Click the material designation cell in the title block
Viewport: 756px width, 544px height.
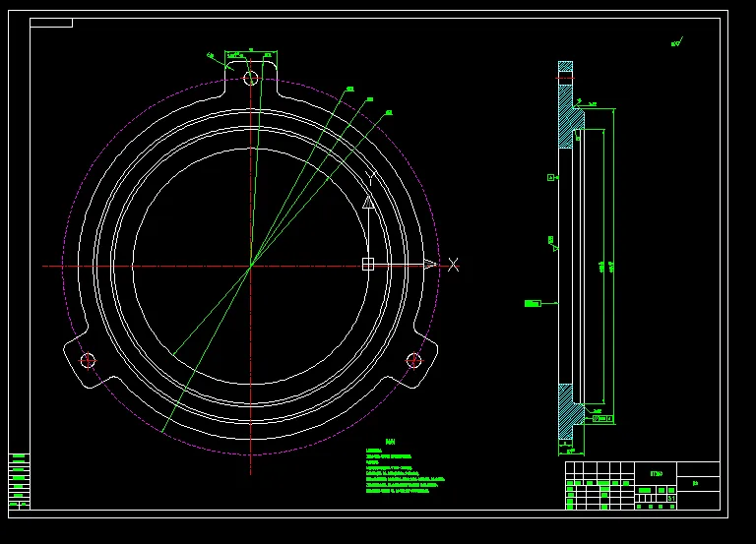(x=656, y=473)
